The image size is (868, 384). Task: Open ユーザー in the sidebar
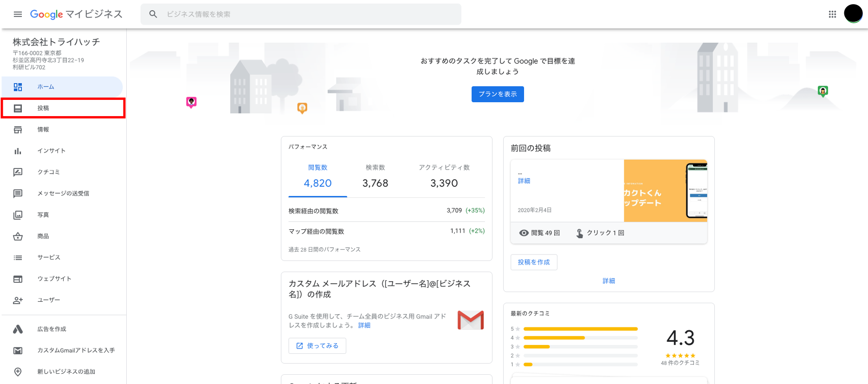(x=62, y=300)
